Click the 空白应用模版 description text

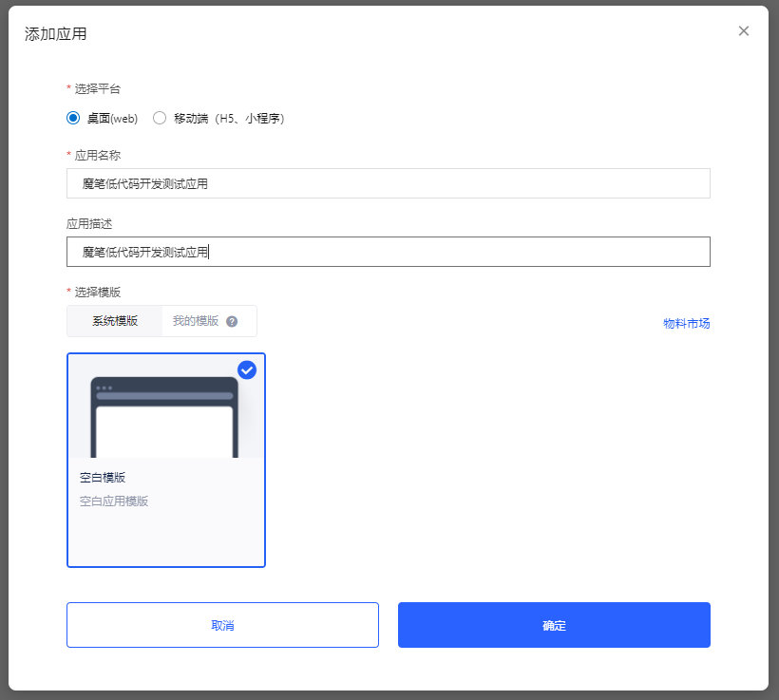click(x=114, y=501)
